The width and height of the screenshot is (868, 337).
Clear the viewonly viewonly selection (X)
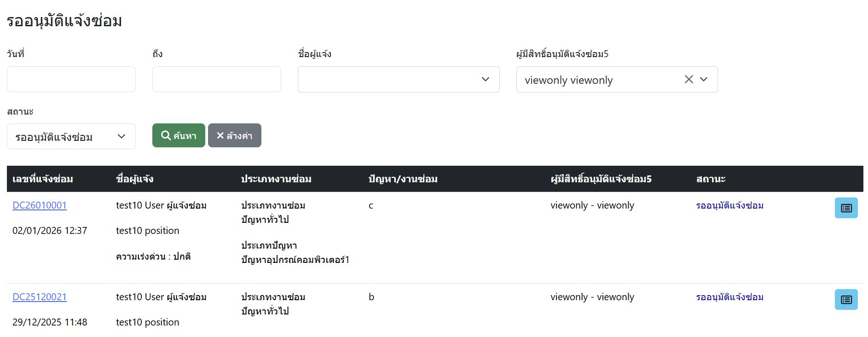click(x=689, y=79)
